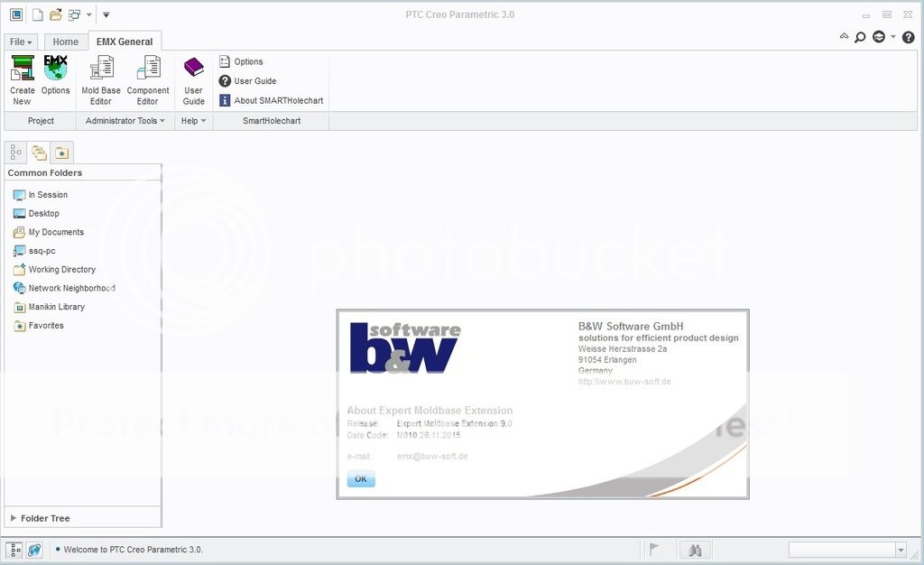Open the selection filter combo box
924x565 pixels.
pos(847,550)
